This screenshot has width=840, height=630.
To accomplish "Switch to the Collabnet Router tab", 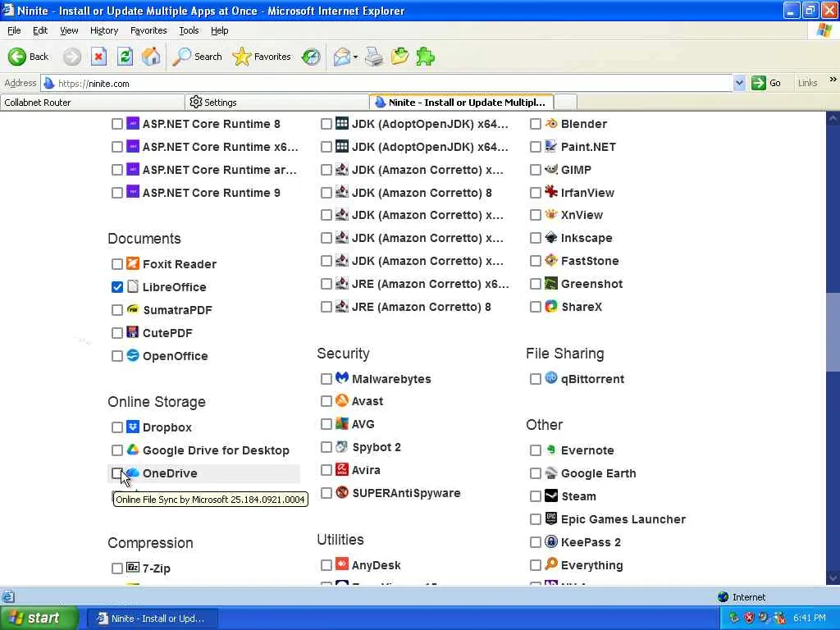I will point(92,103).
